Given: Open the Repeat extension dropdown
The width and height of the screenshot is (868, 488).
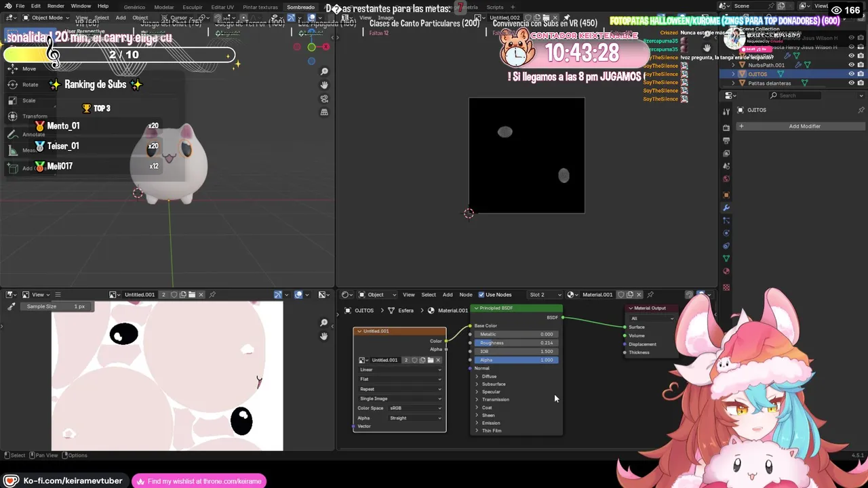Looking at the screenshot, I should [x=400, y=389].
